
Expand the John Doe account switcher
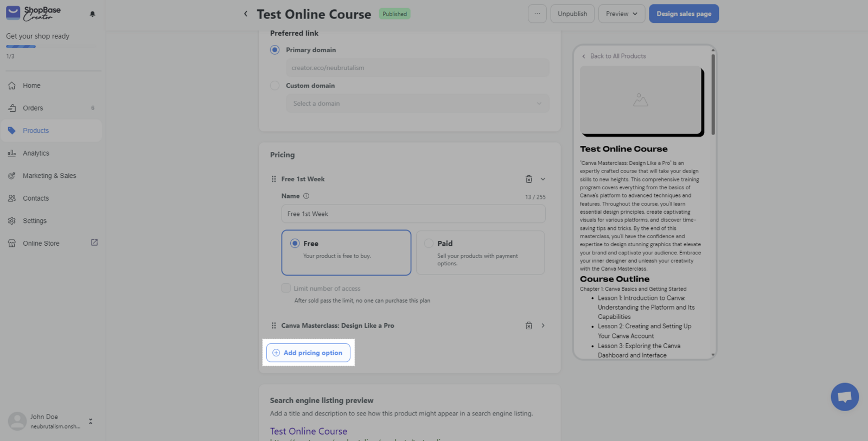coord(91,421)
